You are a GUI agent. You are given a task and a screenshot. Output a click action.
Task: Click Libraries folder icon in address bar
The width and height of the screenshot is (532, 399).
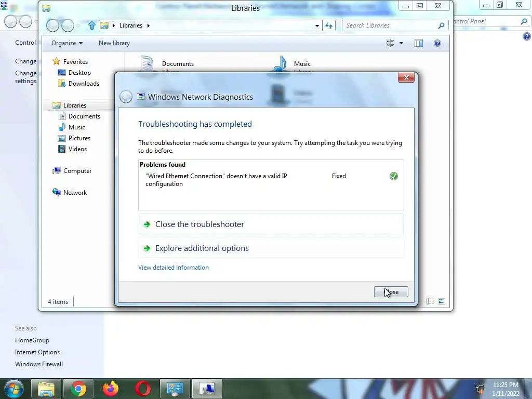104,25
